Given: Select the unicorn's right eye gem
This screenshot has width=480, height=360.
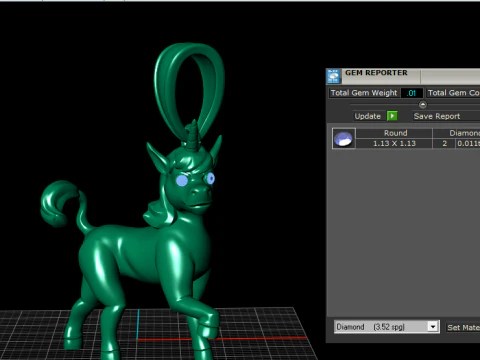Looking at the screenshot, I should (x=211, y=179).
